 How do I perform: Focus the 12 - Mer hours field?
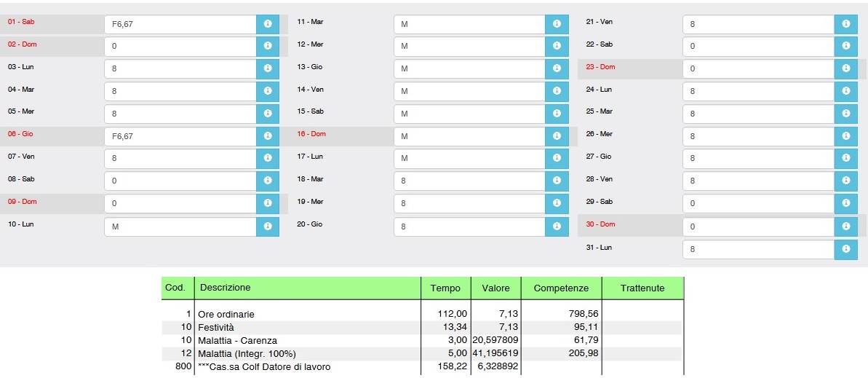pos(469,47)
